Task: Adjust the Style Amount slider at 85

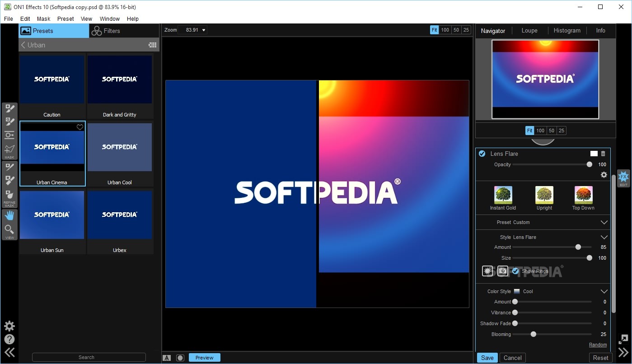Action: coord(578,247)
